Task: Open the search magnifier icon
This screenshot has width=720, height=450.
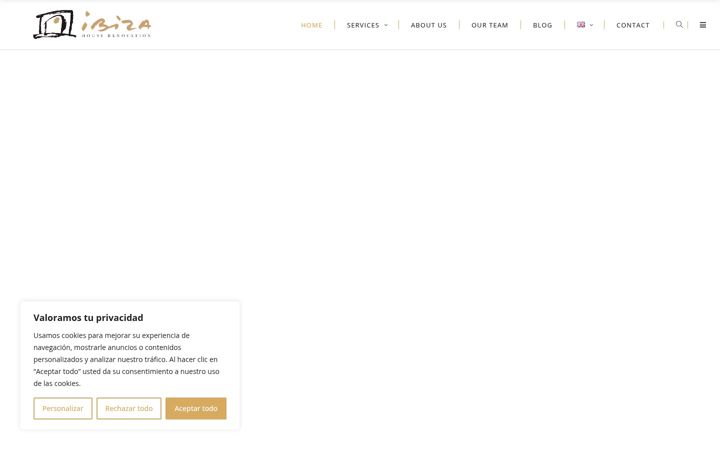Action: 679,24
